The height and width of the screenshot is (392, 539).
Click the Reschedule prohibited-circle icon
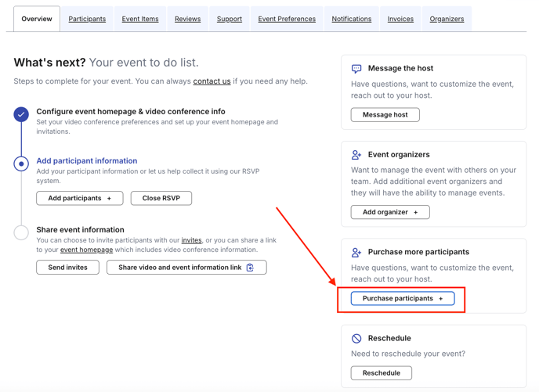tap(356, 339)
